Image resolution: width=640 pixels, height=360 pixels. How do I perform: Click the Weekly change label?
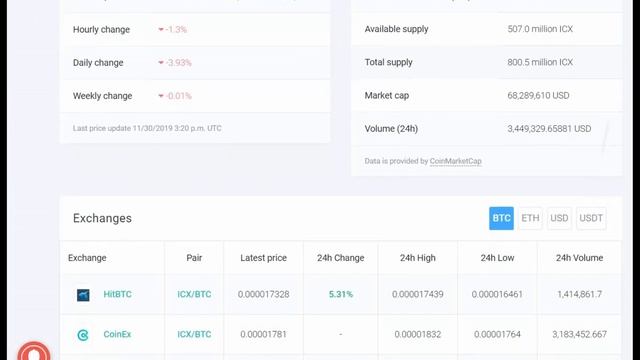[x=102, y=96]
